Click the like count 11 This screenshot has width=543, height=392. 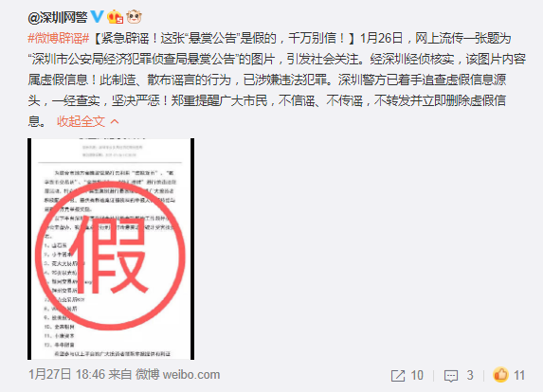(519, 375)
